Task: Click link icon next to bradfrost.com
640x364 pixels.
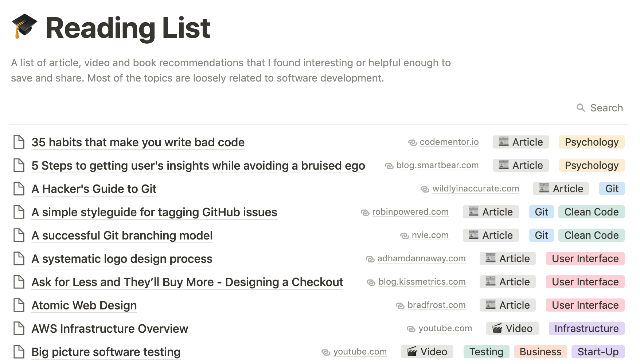Action: tap(400, 306)
